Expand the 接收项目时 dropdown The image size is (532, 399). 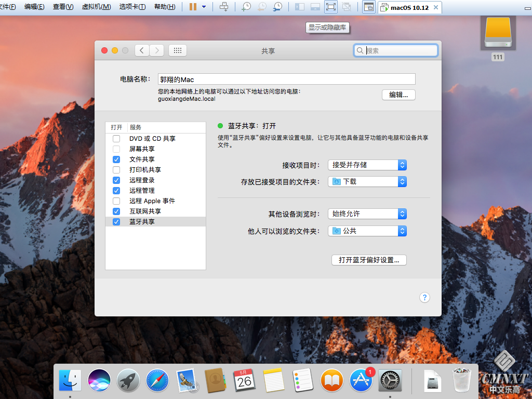coord(367,165)
